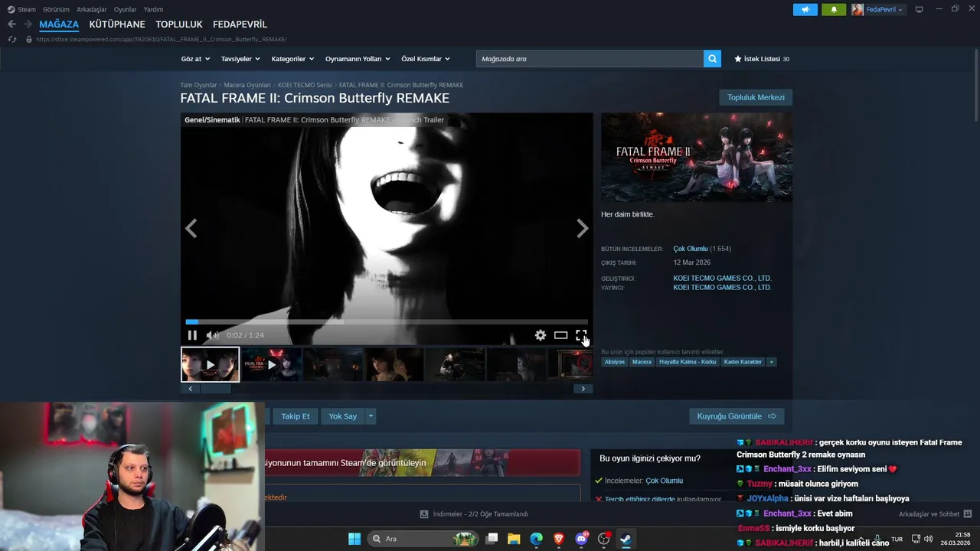Select the MAĞAZA tab
The height and width of the screenshot is (551, 980).
[59, 24]
